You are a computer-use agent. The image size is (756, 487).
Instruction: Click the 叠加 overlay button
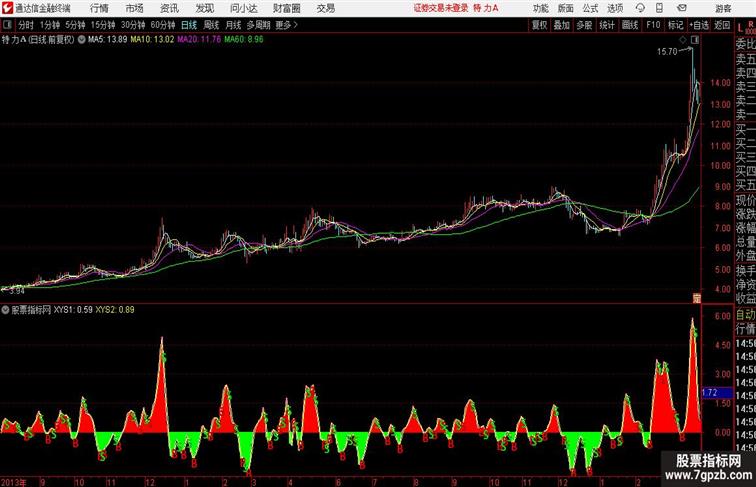pos(562,25)
